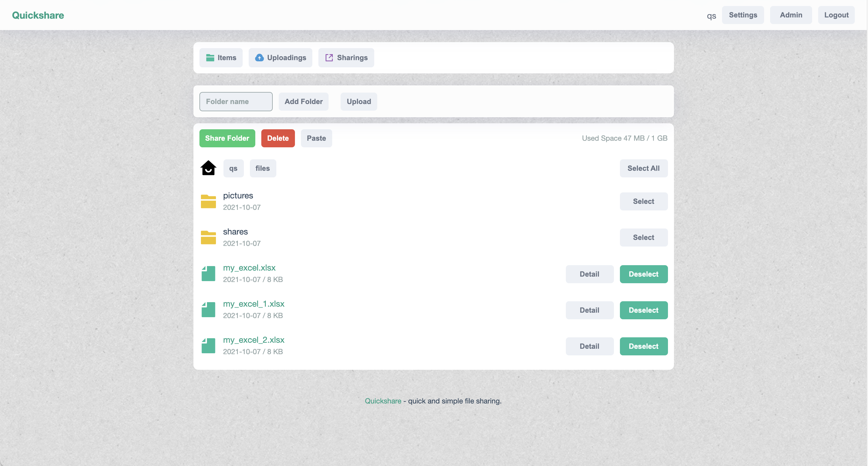The width and height of the screenshot is (868, 466).
Task: Click the pictures folder icon
Action: coord(208,201)
